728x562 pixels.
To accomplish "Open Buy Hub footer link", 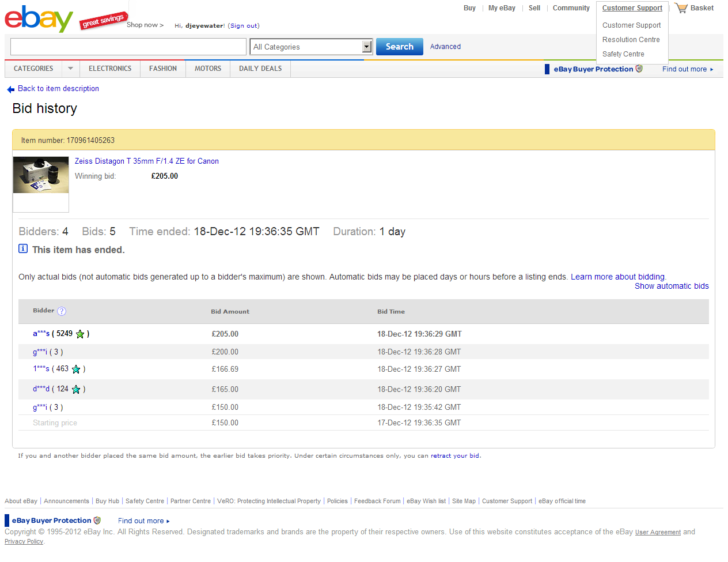I will tap(107, 501).
